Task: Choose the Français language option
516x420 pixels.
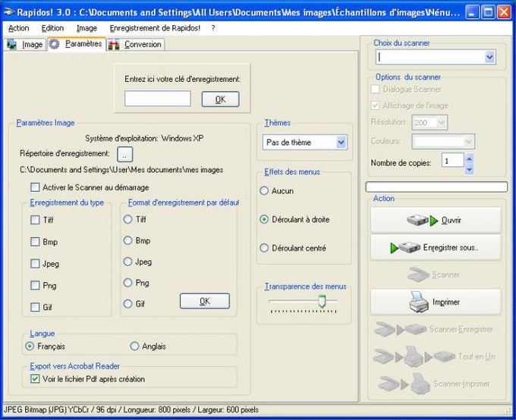Action: pos(30,346)
